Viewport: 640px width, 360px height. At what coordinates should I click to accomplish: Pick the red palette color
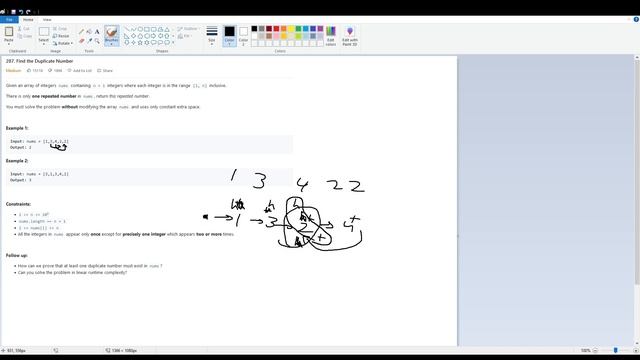(276, 29)
